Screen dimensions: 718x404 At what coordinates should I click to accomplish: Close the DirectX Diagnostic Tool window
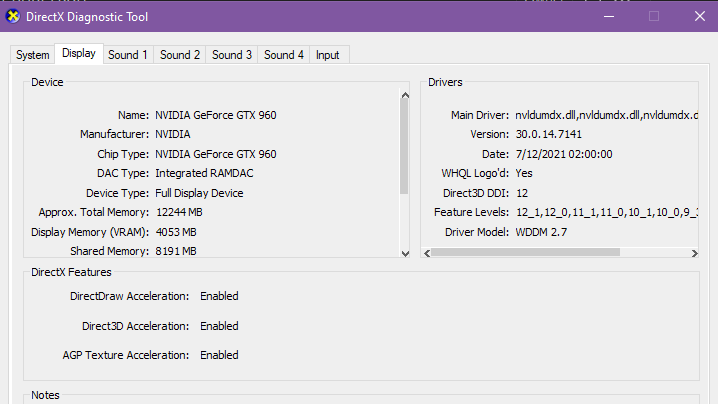point(699,16)
